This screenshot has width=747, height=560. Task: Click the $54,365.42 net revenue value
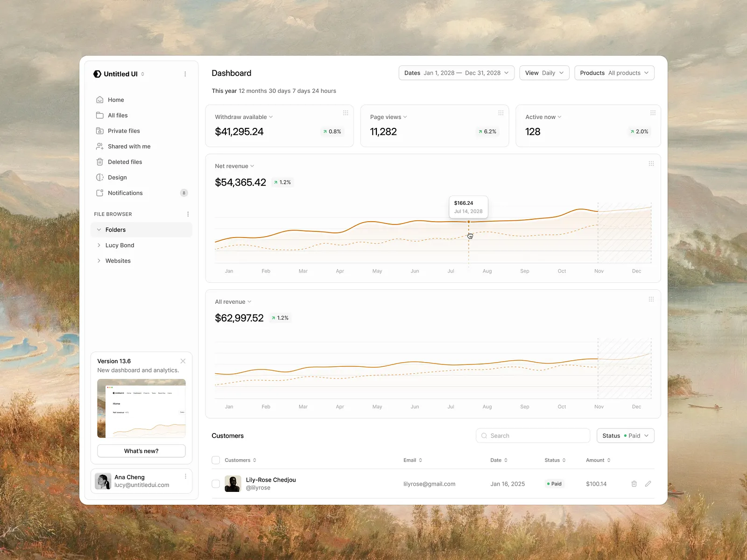(x=240, y=182)
